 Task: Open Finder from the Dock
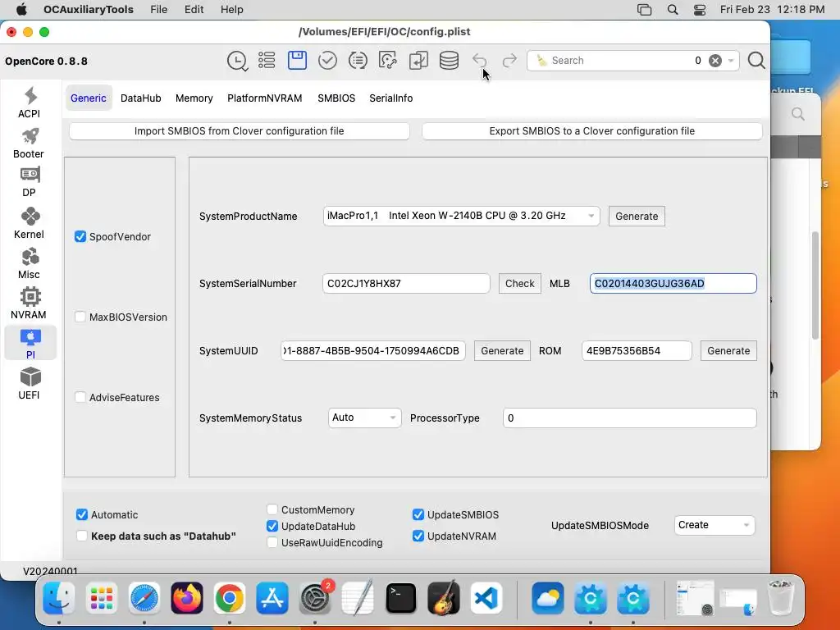coord(59,598)
